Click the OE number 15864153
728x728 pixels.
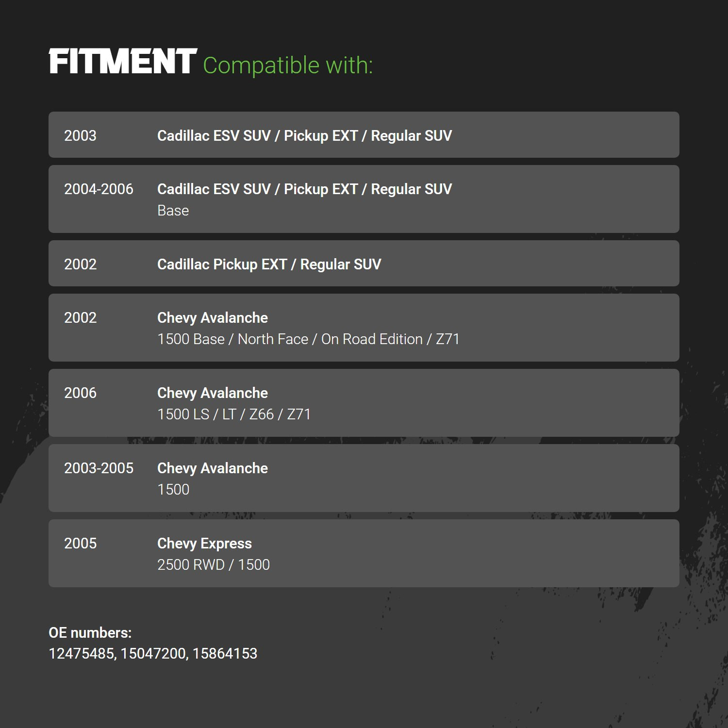225,654
